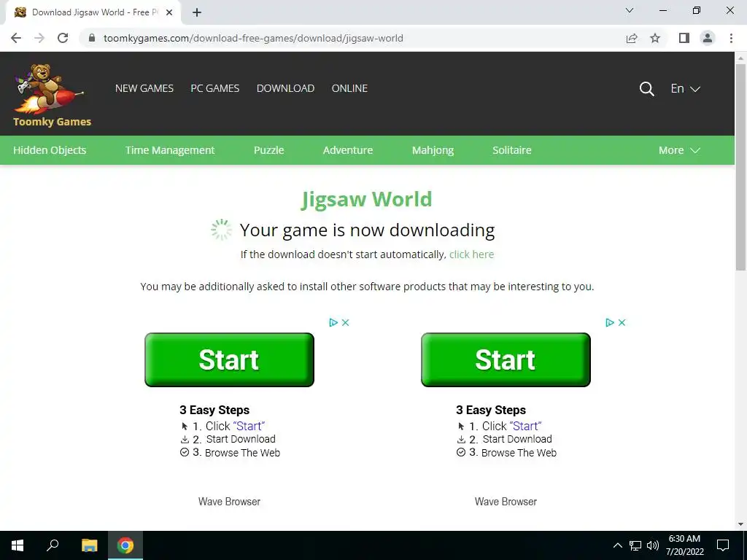Click the padlock site info icon
The width and height of the screenshot is (747, 560).
click(x=92, y=38)
